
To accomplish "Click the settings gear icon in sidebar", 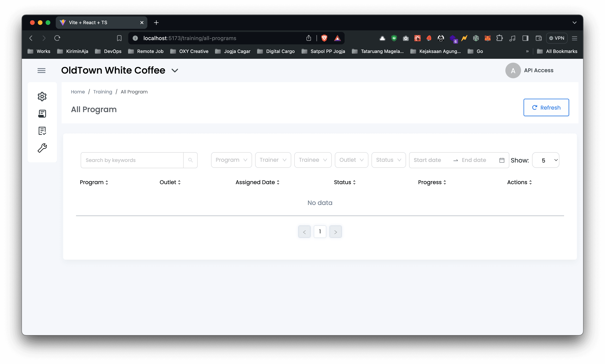I will (42, 96).
